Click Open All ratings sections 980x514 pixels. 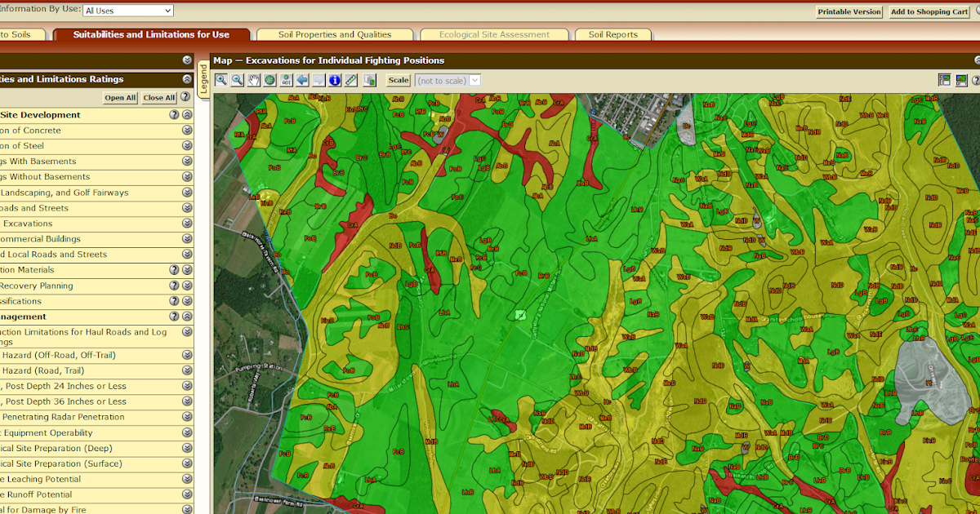click(x=118, y=97)
